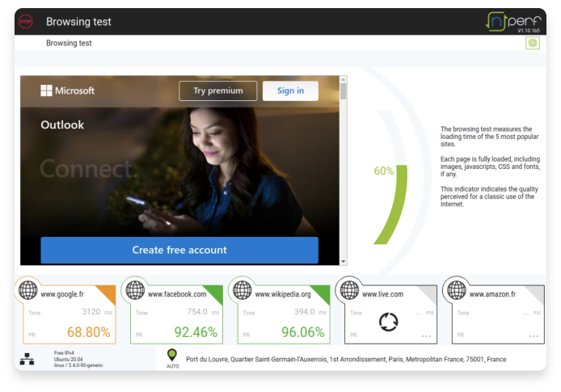The image size is (561, 392).
Task: Click the Outlook heading in preview
Action: pos(62,124)
